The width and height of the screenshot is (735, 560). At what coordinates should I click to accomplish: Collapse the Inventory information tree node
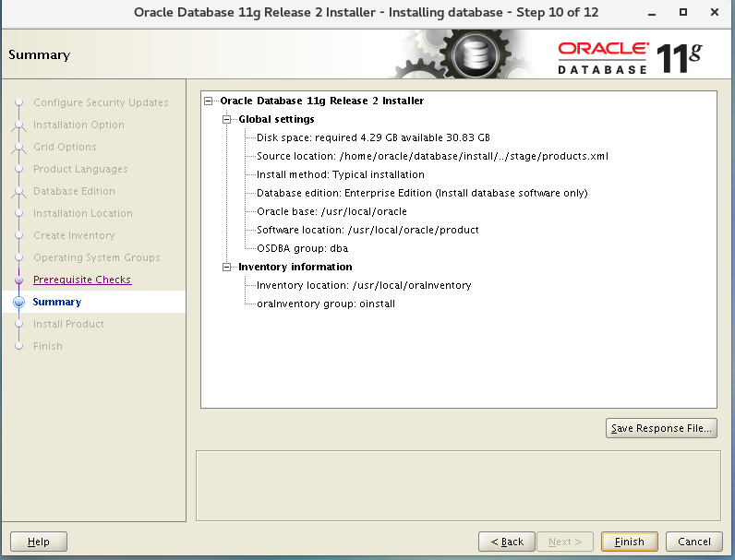pyautogui.click(x=227, y=267)
